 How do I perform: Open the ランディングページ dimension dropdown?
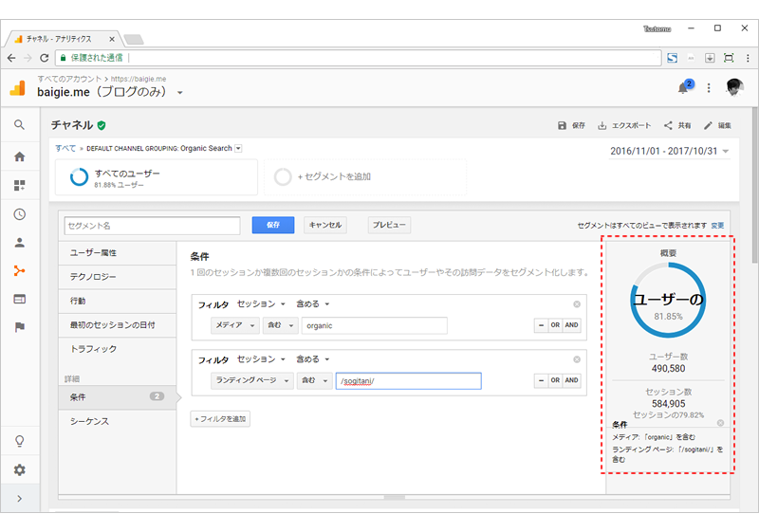click(x=251, y=380)
